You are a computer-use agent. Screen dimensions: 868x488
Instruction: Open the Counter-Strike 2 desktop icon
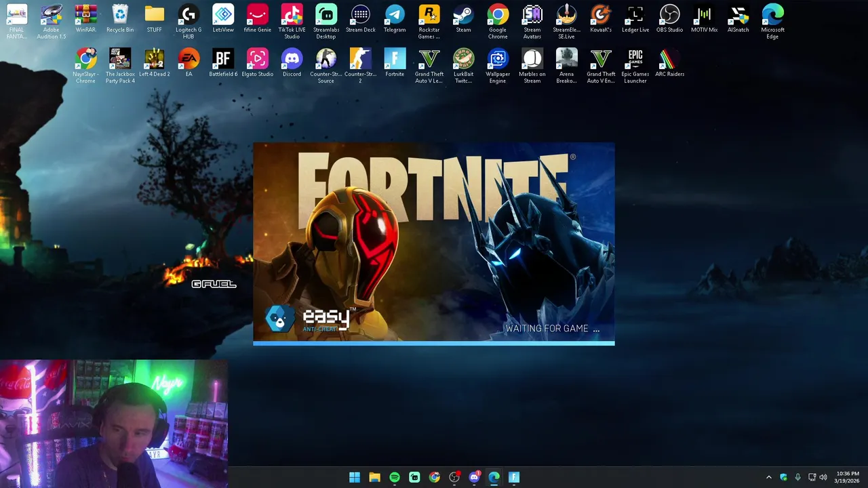[x=360, y=66]
